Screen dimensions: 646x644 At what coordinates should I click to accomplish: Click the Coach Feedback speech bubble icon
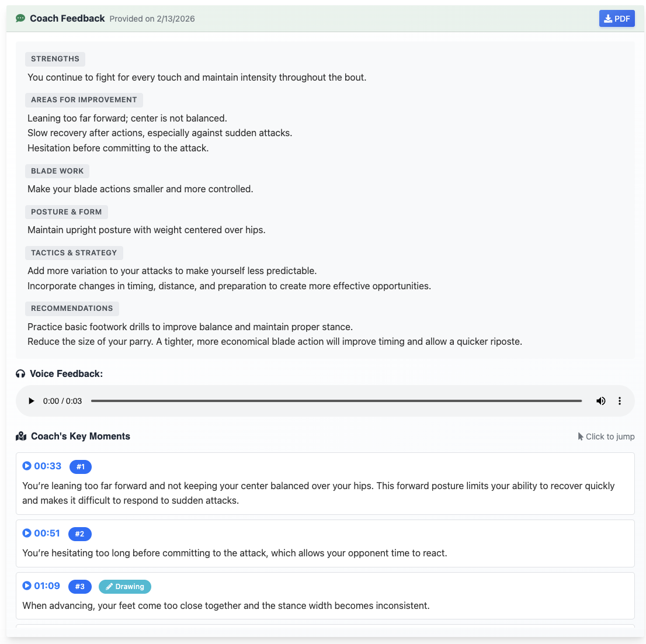(20, 19)
